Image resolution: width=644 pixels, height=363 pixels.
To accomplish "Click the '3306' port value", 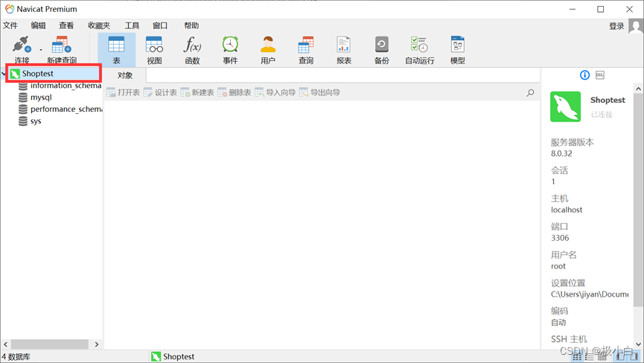I will pyautogui.click(x=560, y=238).
